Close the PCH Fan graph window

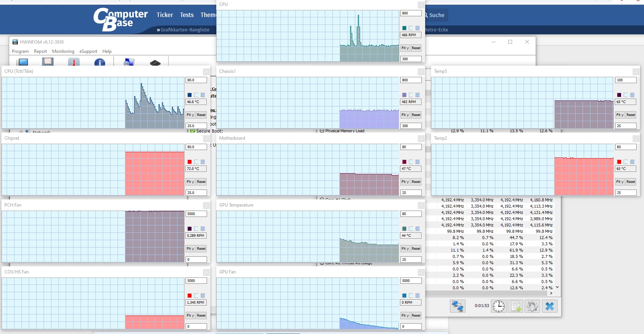[x=206, y=205]
